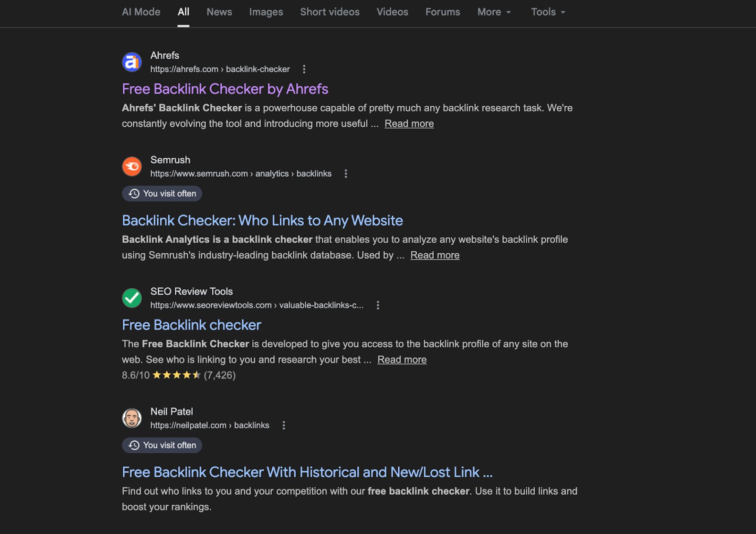The height and width of the screenshot is (534, 756).
Task: Click the SEO Review Tools green checkmark favicon
Action: (x=131, y=298)
